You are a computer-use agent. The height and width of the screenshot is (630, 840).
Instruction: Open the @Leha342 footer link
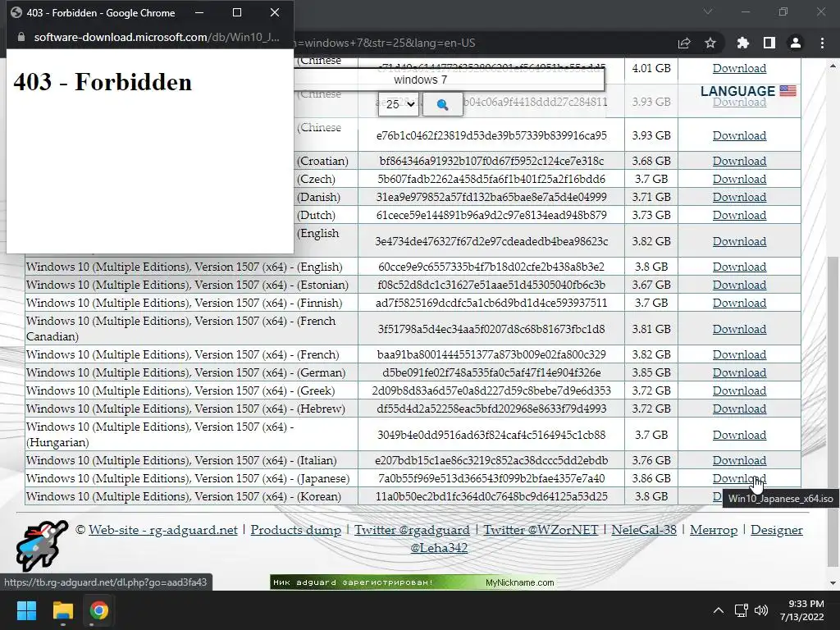coord(439,547)
